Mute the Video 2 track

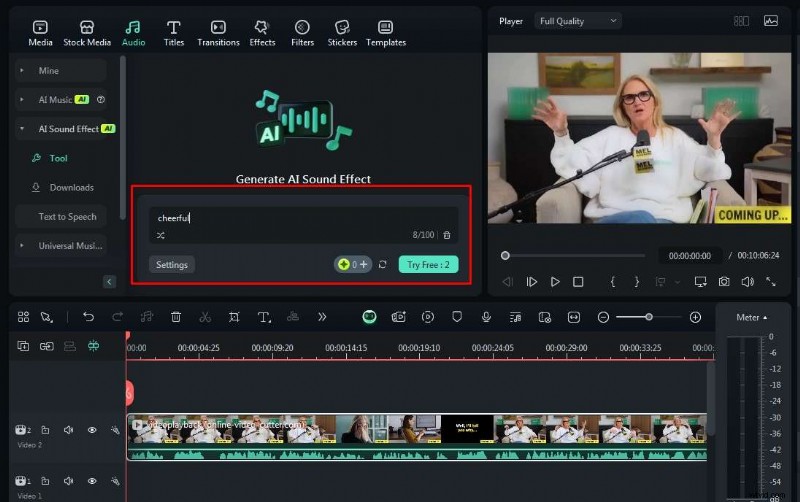click(68, 430)
